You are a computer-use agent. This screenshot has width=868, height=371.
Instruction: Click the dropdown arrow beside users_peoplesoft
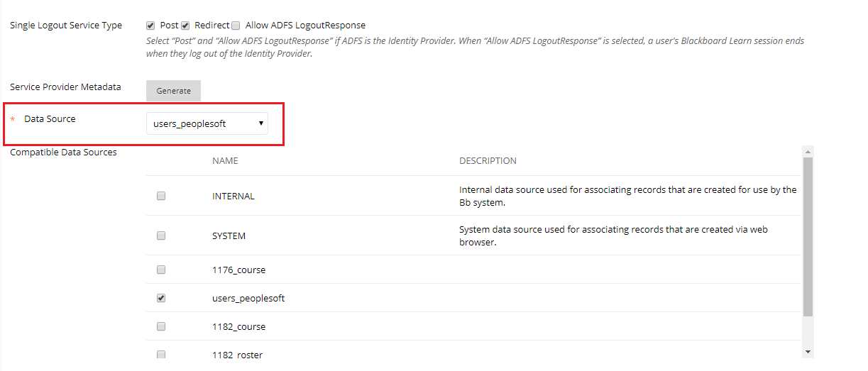[261, 123]
